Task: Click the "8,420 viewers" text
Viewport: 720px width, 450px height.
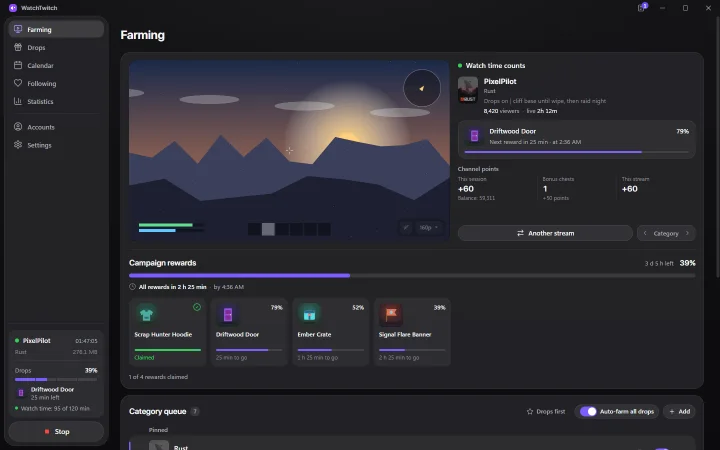Action: click(x=501, y=111)
